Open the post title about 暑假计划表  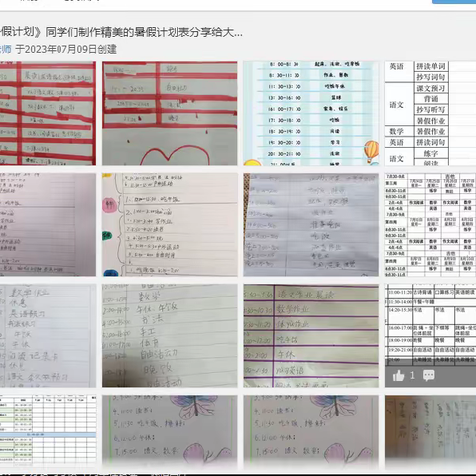click(121, 32)
